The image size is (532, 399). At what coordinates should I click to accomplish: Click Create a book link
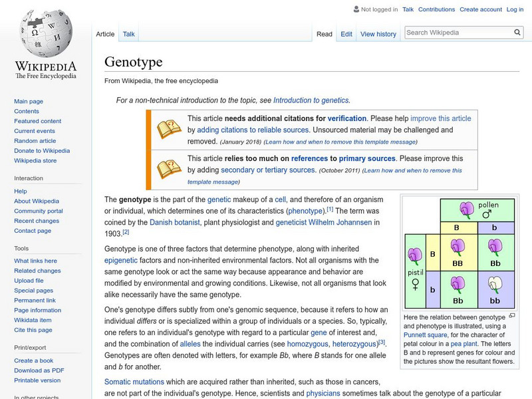click(x=34, y=360)
